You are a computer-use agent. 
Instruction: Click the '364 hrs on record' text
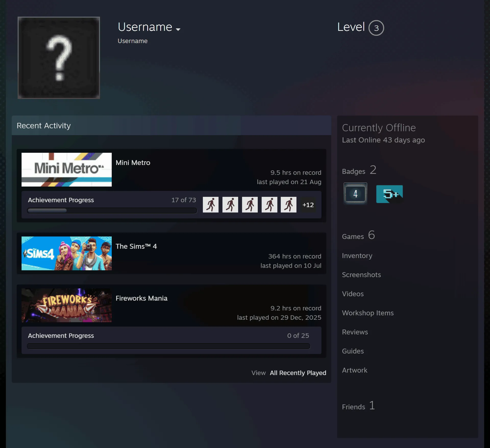tap(295, 256)
